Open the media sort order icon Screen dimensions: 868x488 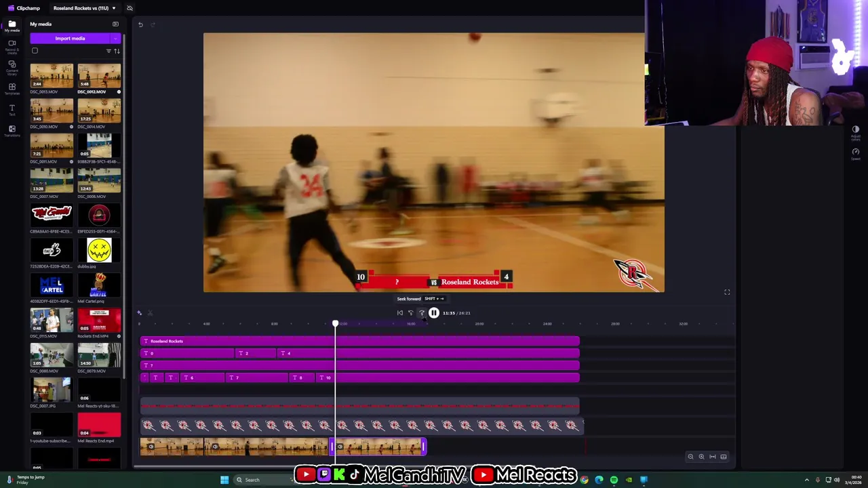(x=117, y=51)
